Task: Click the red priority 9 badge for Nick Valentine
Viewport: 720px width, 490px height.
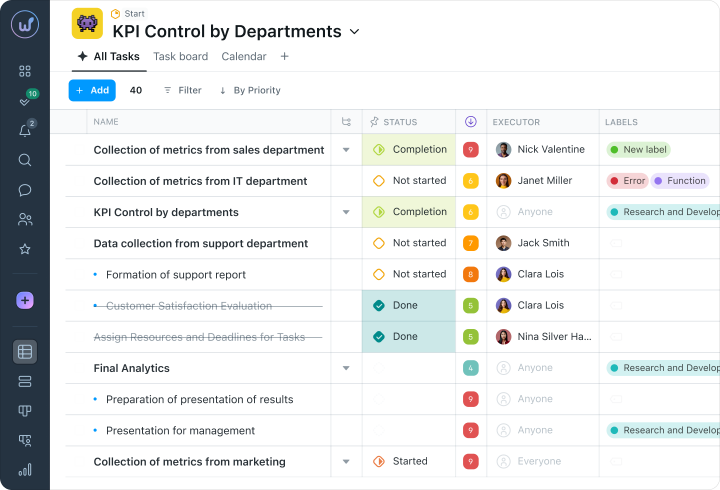Action: 470,150
